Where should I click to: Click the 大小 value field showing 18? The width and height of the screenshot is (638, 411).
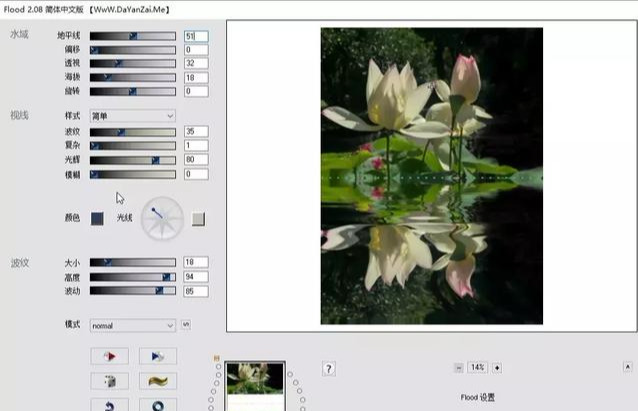click(x=196, y=262)
